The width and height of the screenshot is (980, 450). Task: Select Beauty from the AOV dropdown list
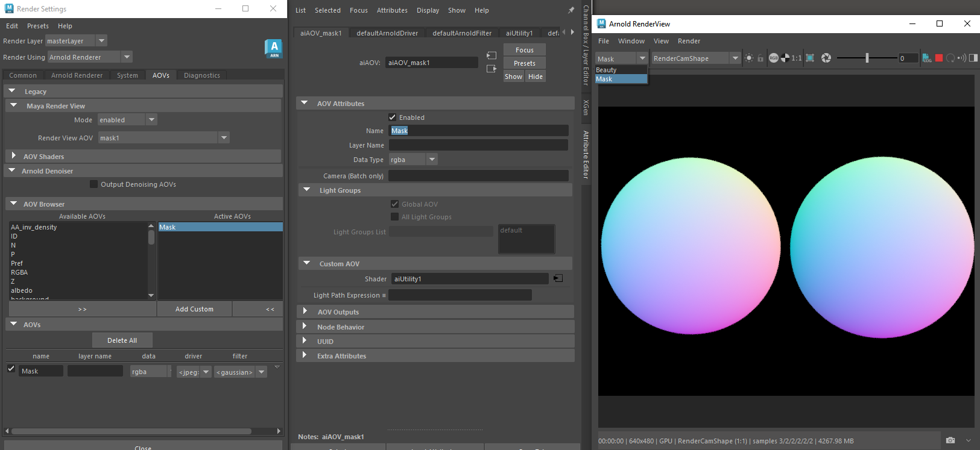pos(621,70)
